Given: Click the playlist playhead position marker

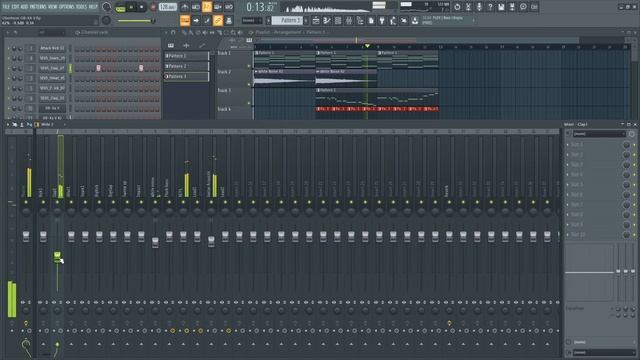Looking at the screenshot, I should (x=367, y=46).
